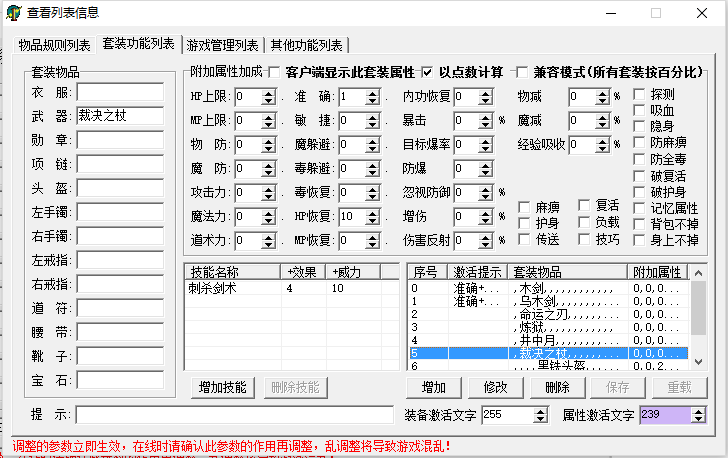Image resolution: width=728 pixels, height=458 pixels.
Task: Enable 兼容模式 checkbox
Action: point(522,72)
